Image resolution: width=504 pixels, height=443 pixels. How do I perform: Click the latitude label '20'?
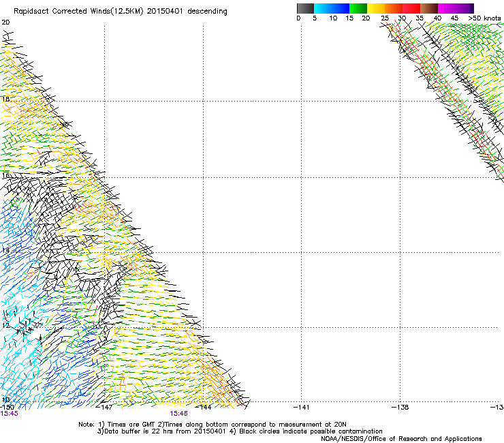coord(5,22)
